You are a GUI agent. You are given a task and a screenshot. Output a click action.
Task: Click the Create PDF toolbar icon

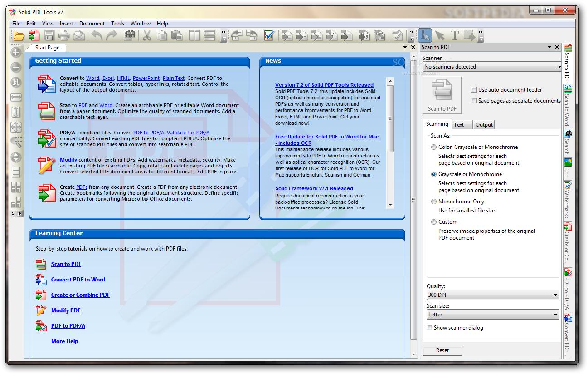34,35
